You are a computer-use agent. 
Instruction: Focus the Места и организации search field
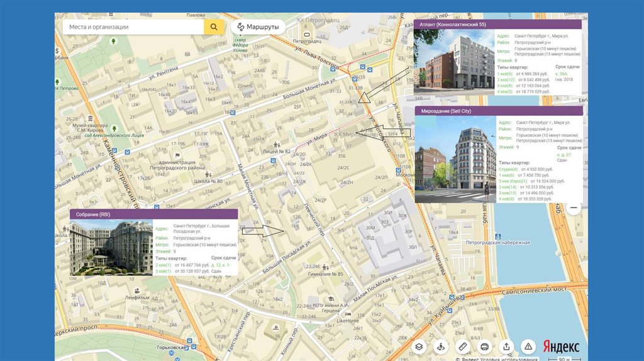[x=133, y=27]
